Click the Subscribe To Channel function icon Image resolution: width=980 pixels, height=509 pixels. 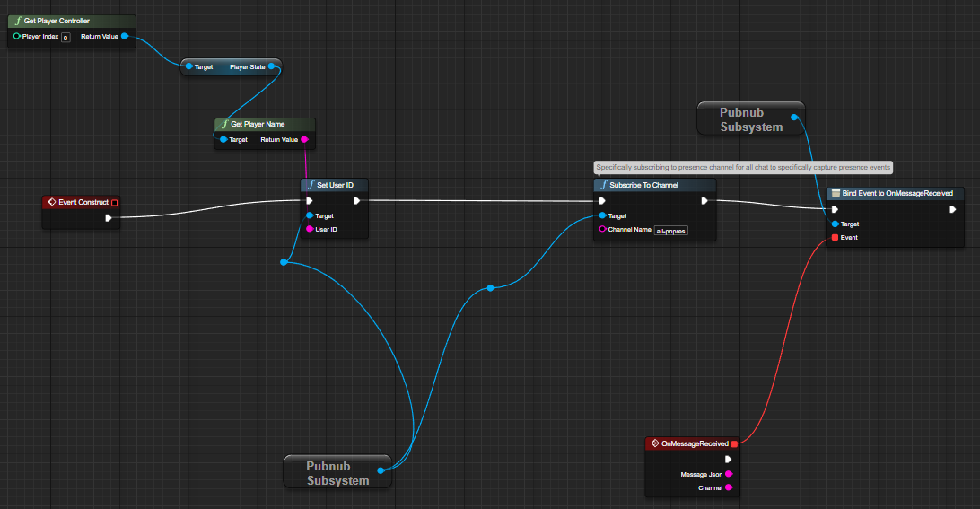point(603,185)
